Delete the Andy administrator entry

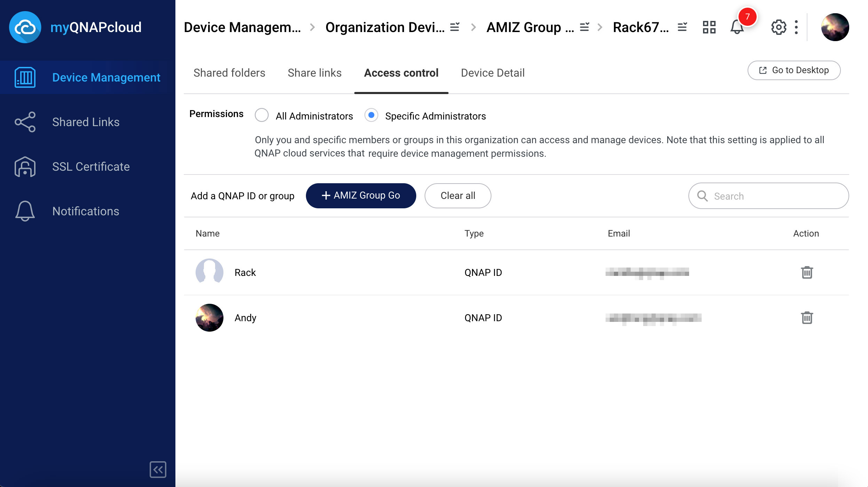point(807,317)
